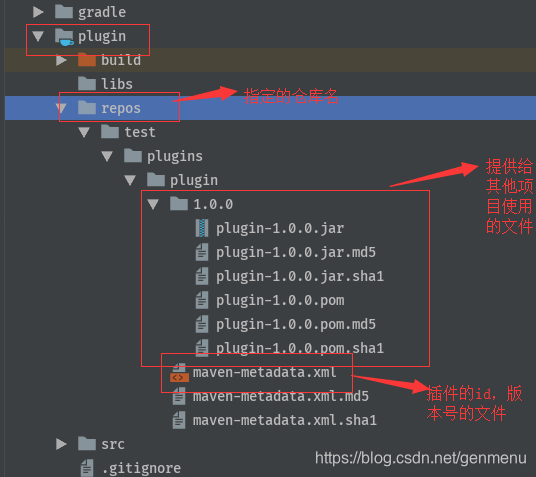This screenshot has height=477, width=536.
Task: Click the file icon of plugin-1.0.0.jar.md5
Action: pyautogui.click(x=202, y=252)
